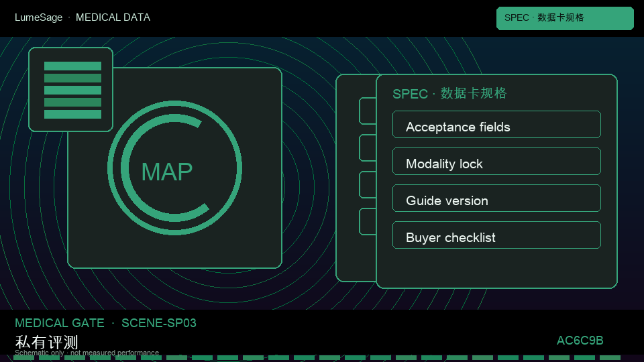Open the Buyer checklist row

[x=496, y=235]
